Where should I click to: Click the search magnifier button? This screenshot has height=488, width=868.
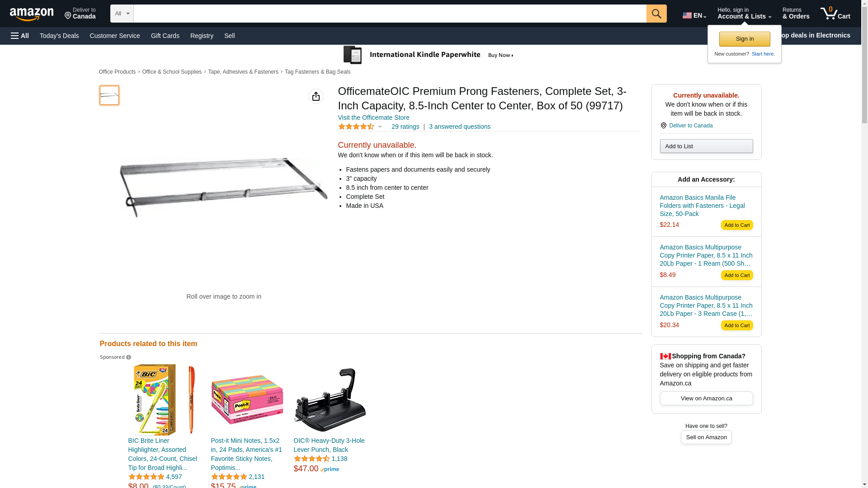[656, 14]
